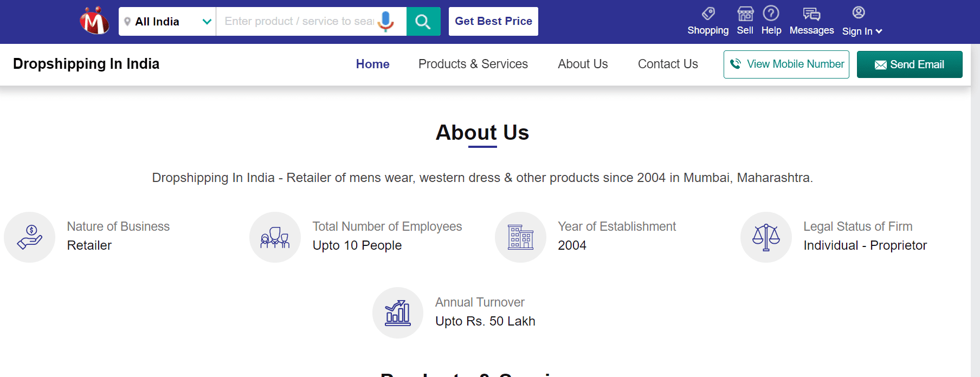Click the Annual Turnover chart icon

tap(398, 313)
